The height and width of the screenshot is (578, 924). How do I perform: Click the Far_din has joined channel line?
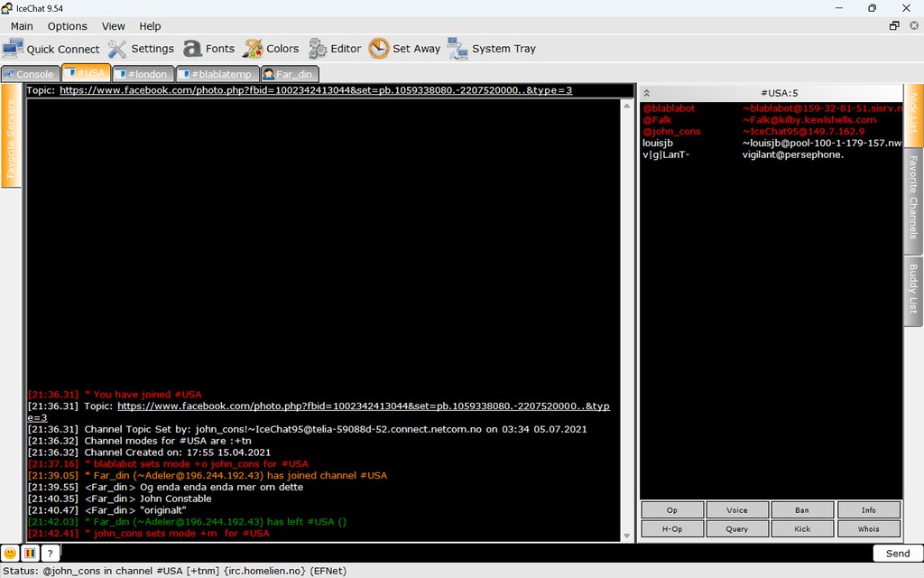pyautogui.click(x=208, y=475)
